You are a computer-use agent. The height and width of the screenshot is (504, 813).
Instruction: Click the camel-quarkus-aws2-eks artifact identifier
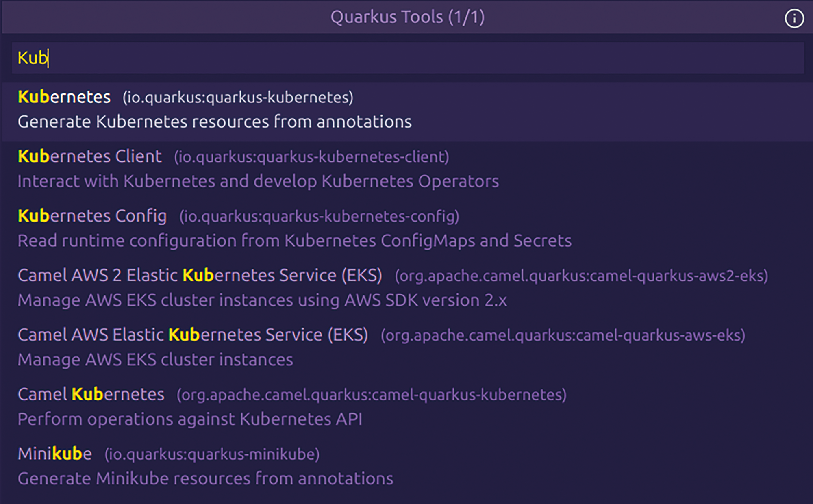click(x=582, y=276)
